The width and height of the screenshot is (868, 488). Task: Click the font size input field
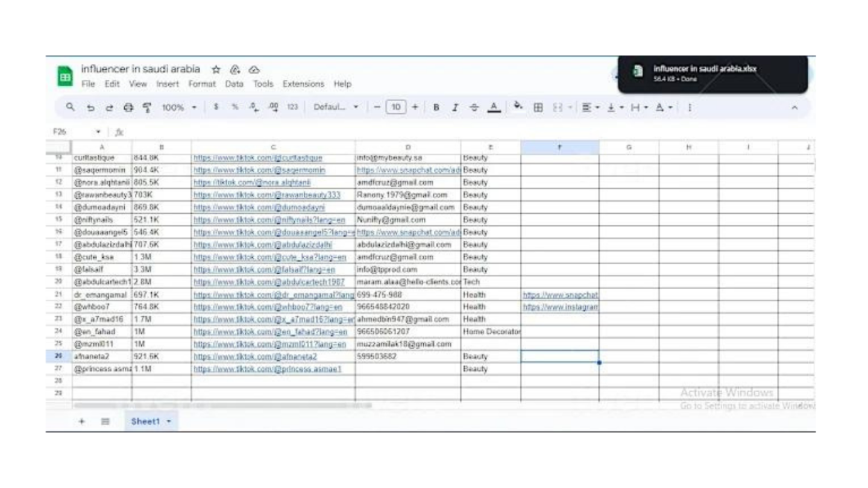pyautogui.click(x=395, y=108)
